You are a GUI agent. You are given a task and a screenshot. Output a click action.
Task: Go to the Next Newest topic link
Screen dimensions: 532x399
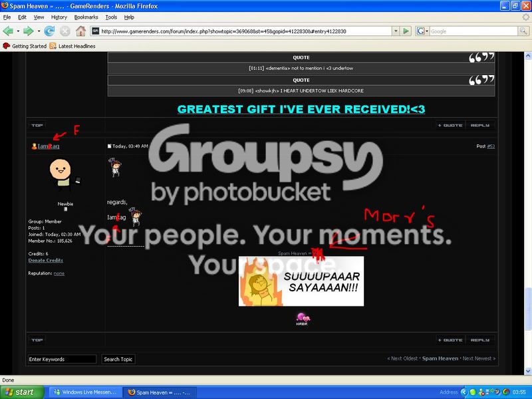click(x=479, y=358)
